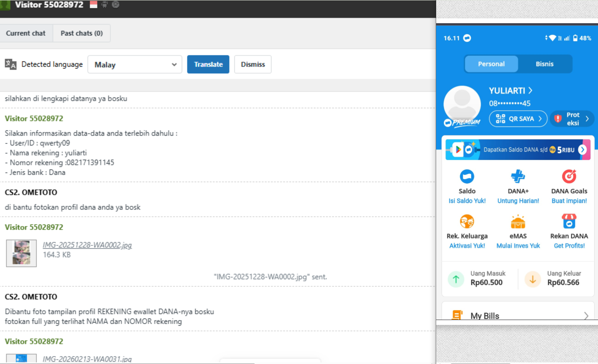Click the PREMIUM badge under the avatar
This screenshot has width=598, height=364.
point(462,122)
